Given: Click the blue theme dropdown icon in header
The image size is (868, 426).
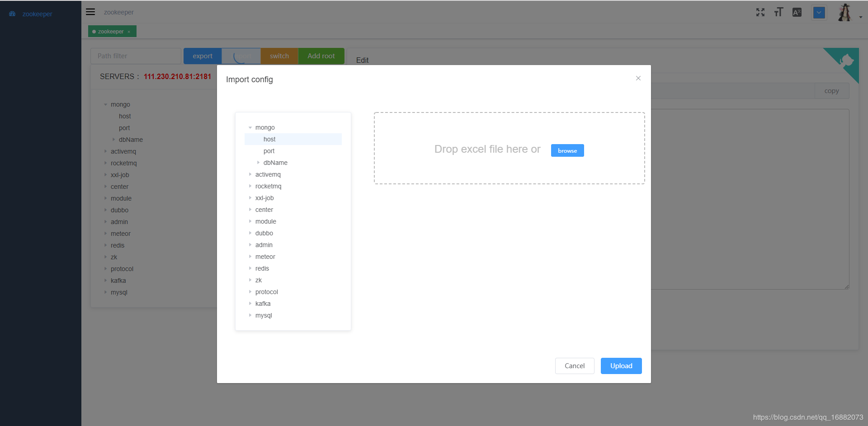Looking at the screenshot, I should click(x=819, y=12).
